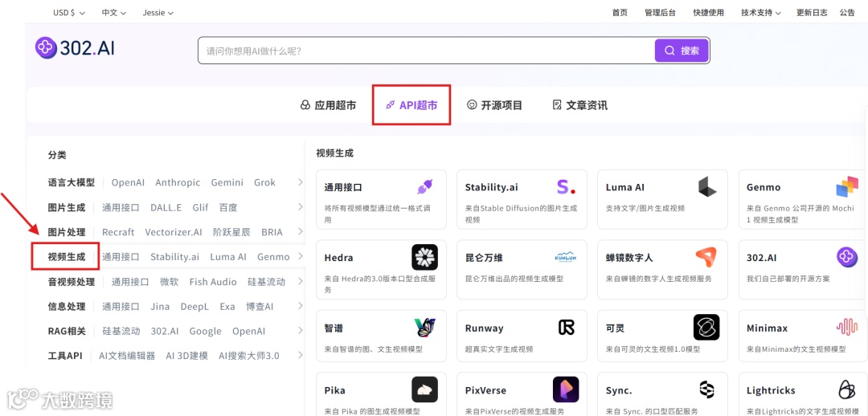Click the Pika rabbit logo
The image size is (868, 416).
click(424, 389)
